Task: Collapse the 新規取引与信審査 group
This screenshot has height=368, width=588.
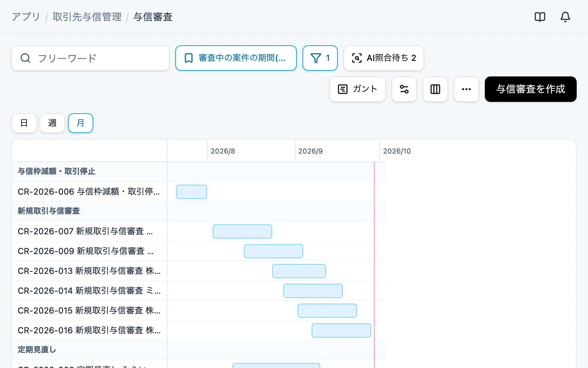Action: click(49, 211)
